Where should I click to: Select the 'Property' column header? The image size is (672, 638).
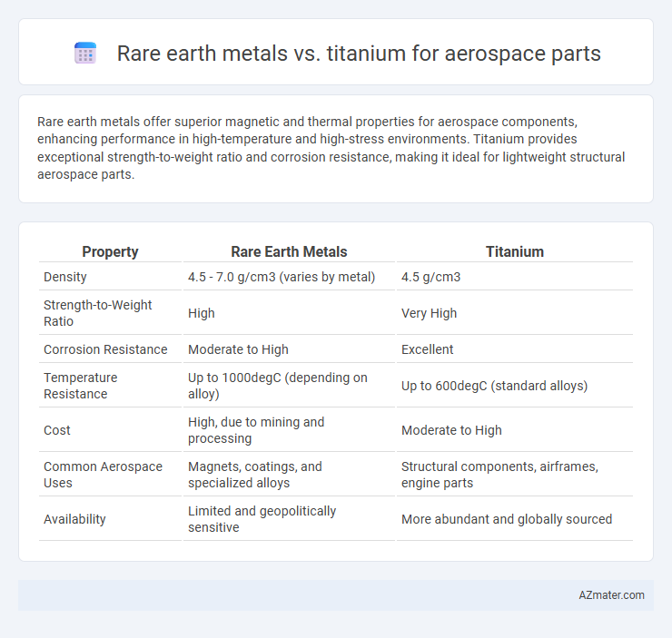[x=110, y=251]
